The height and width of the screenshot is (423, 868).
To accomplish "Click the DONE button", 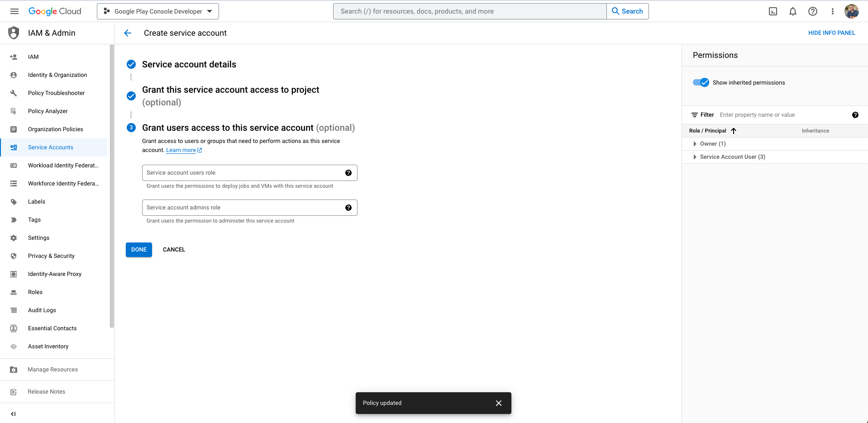I will click(139, 250).
